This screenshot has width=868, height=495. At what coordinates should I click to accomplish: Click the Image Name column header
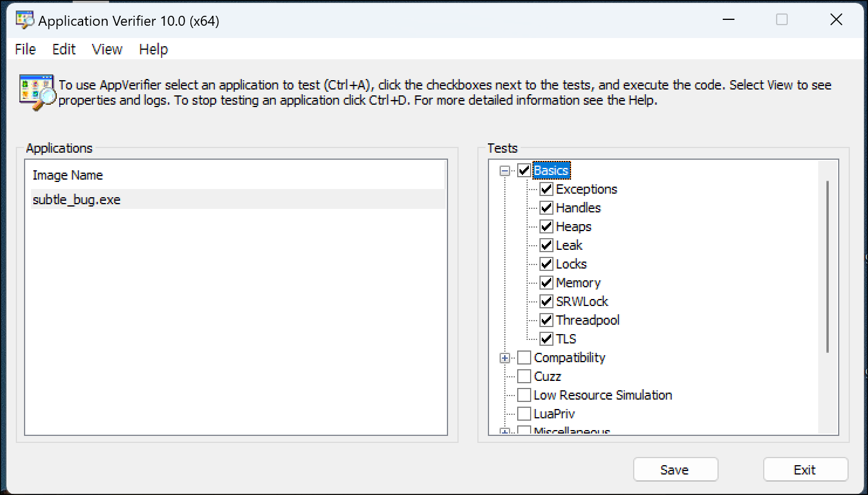(x=238, y=175)
